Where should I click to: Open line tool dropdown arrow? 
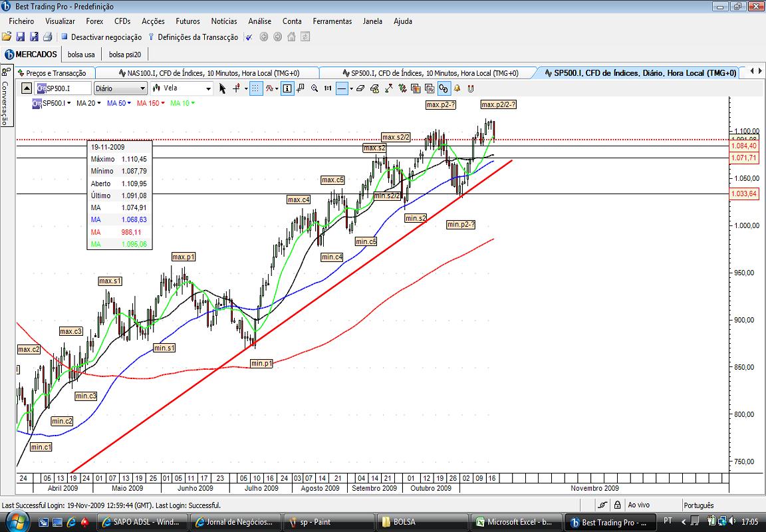pos(352,89)
